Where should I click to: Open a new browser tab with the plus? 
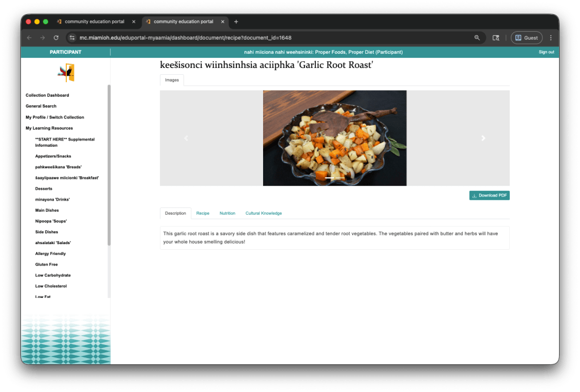(235, 22)
